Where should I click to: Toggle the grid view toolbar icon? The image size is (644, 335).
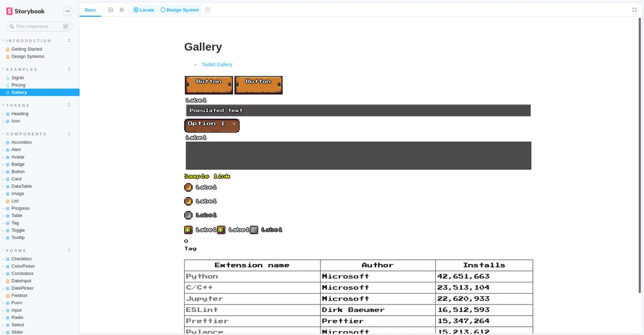tap(122, 10)
